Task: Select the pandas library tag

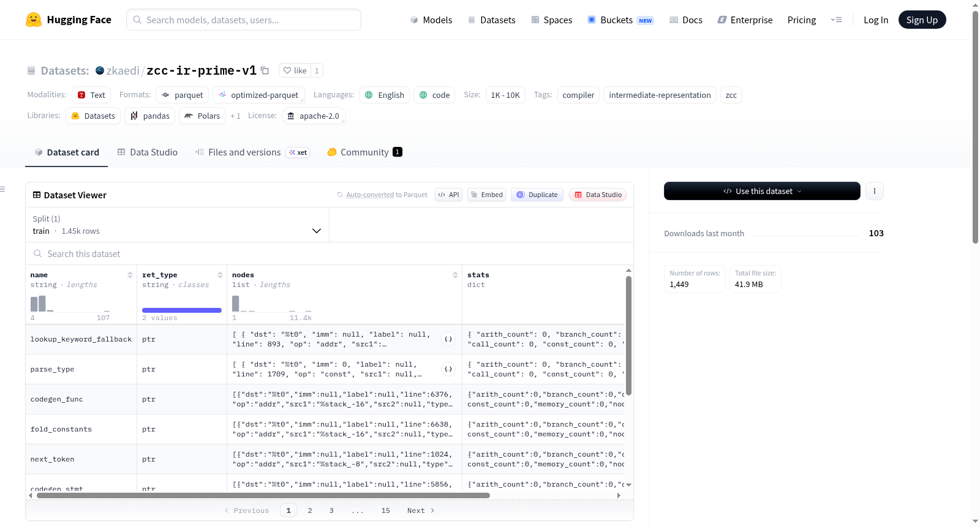Action: 150,116
